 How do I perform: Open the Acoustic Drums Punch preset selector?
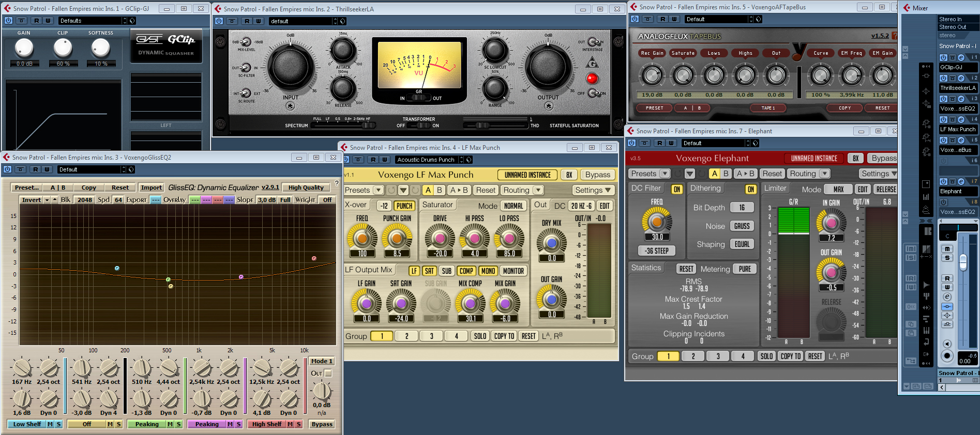(429, 160)
